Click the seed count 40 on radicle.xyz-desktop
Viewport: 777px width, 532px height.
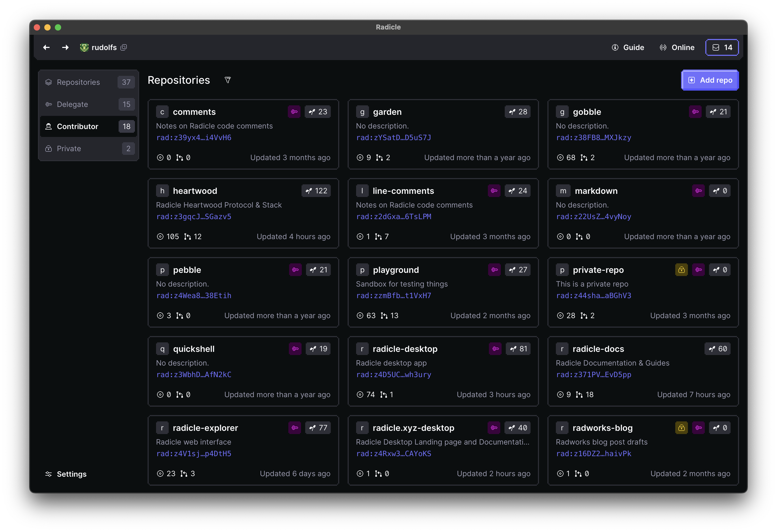tap(517, 428)
